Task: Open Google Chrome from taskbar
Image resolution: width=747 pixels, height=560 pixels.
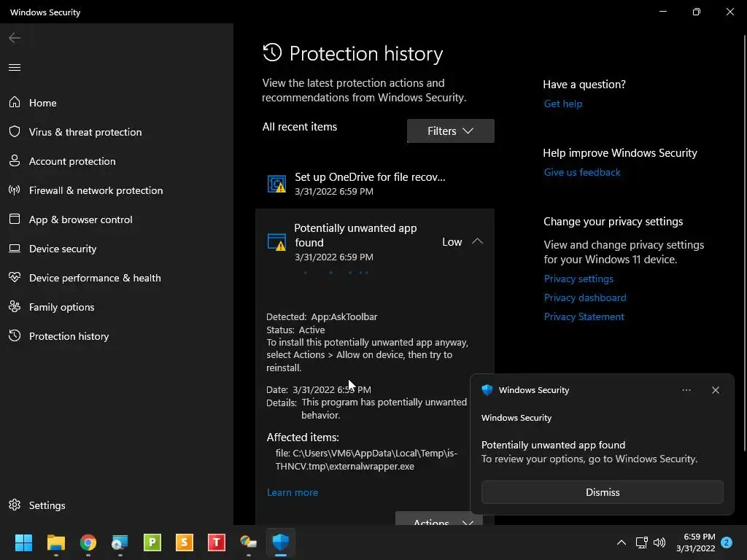Action: click(x=88, y=542)
